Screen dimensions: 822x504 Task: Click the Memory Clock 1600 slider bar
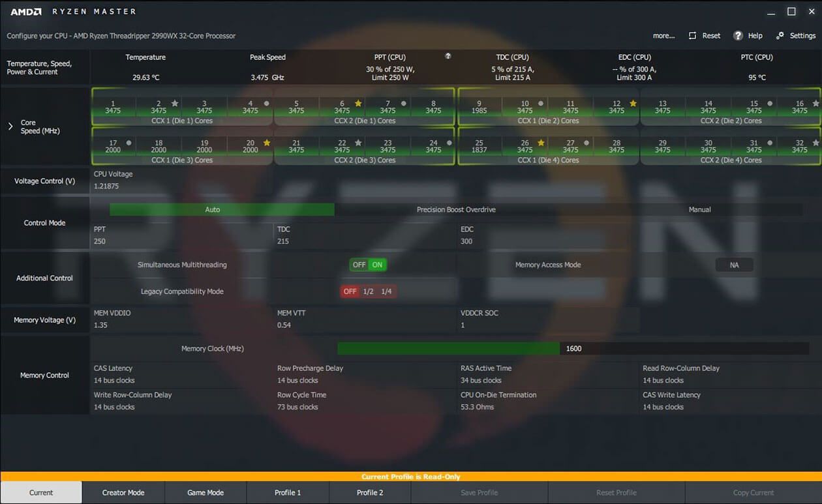pyautogui.click(x=573, y=348)
